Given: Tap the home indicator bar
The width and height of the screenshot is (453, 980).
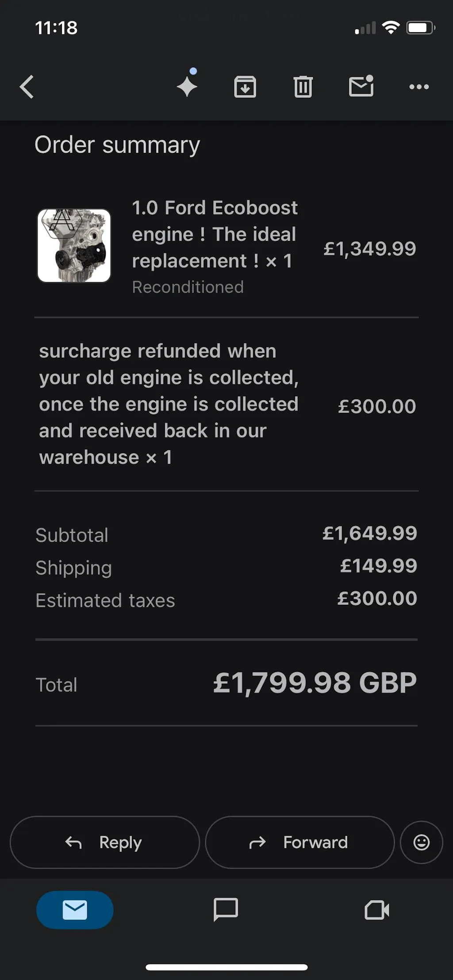Looking at the screenshot, I should (226, 968).
